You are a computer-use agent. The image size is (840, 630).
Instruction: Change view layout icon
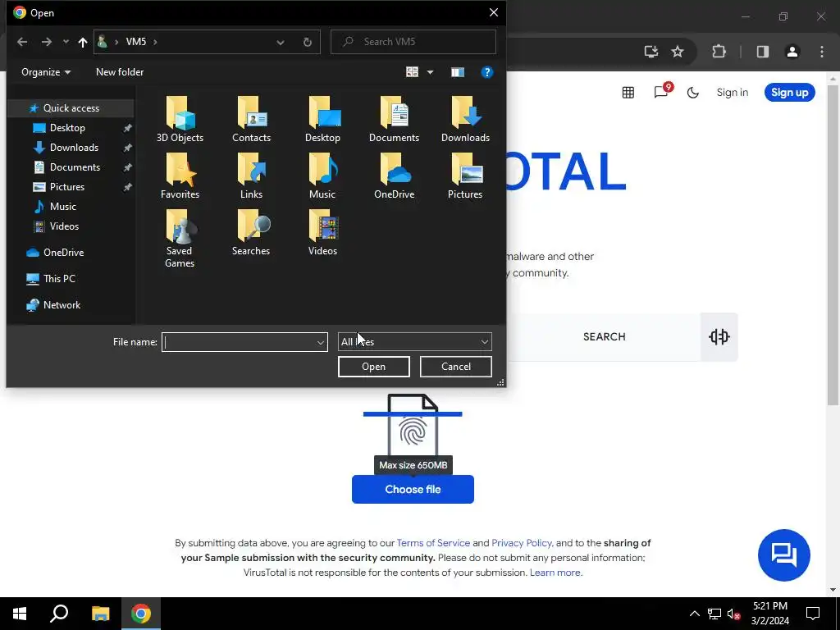tap(412, 72)
